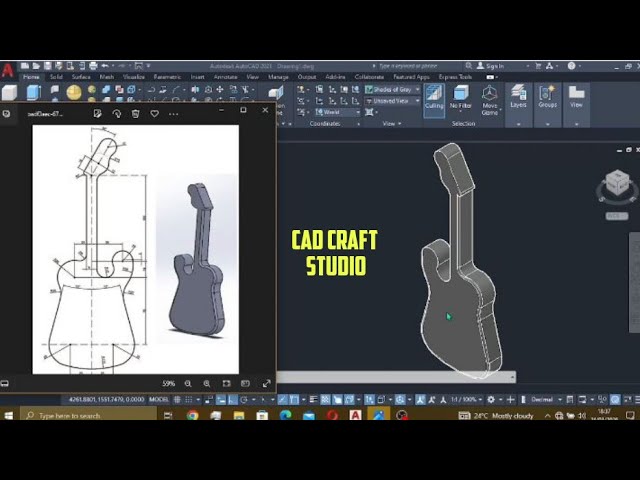Viewport: 640px width, 480px height.
Task: Click the fullscreen arrows in Photos
Action: (x=267, y=383)
